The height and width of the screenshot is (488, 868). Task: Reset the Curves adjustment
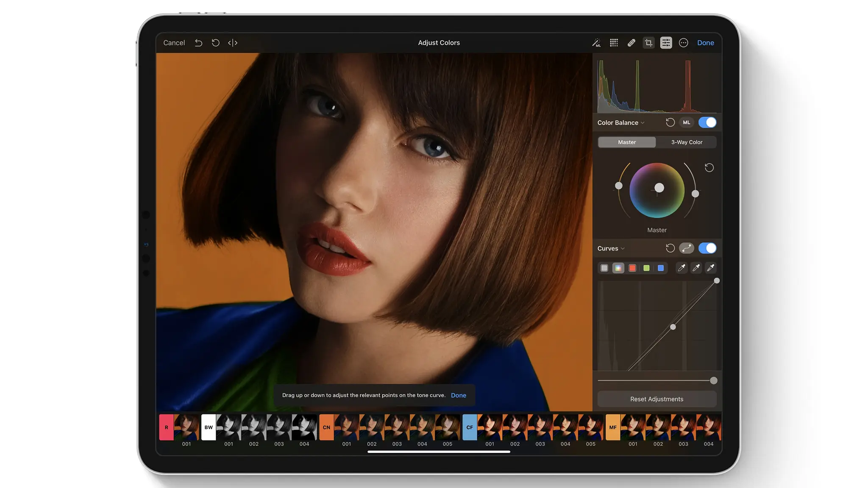[x=670, y=248]
